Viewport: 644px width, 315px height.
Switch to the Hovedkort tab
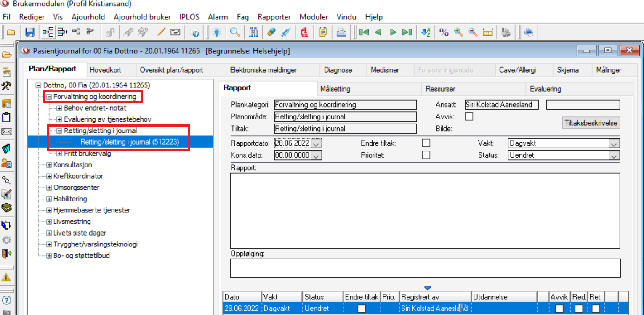105,70
